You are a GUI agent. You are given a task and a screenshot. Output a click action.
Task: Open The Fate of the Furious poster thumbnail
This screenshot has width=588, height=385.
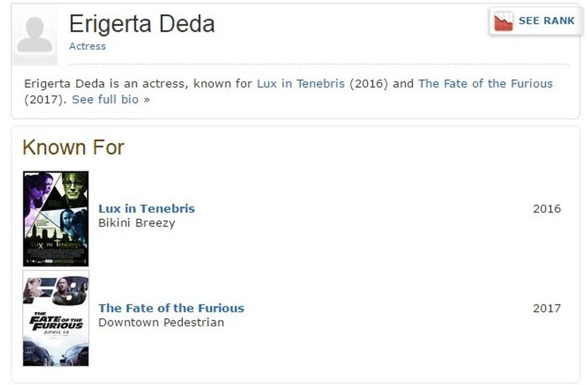point(56,318)
